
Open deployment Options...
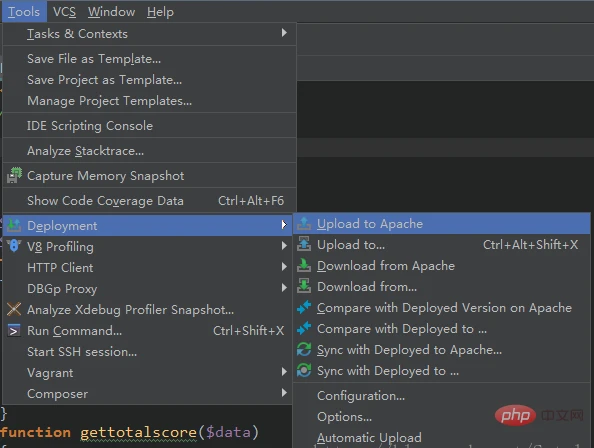[442, 417]
